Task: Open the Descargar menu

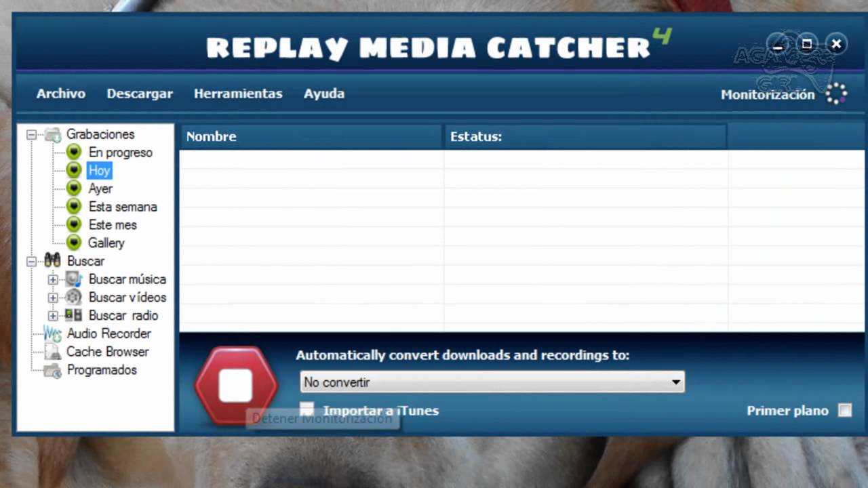Action: [x=140, y=94]
